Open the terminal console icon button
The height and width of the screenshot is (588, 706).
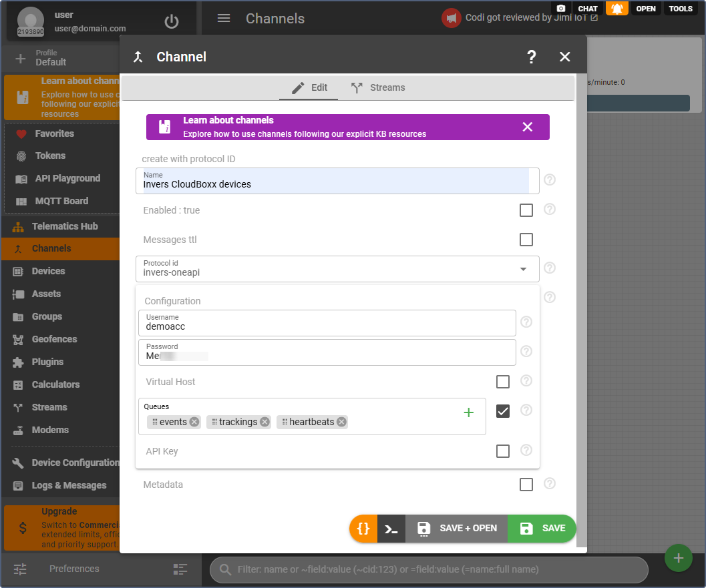(x=391, y=528)
